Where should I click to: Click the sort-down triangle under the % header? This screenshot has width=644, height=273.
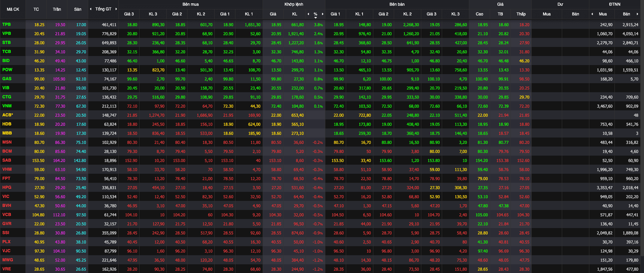pyautogui.click(x=316, y=17)
